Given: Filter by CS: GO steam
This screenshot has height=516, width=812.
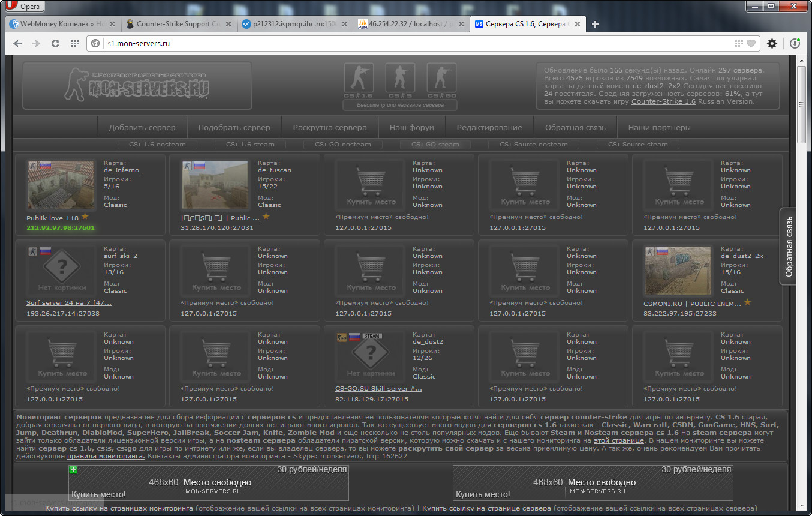Looking at the screenshot, I should click(x=435, y=145).
